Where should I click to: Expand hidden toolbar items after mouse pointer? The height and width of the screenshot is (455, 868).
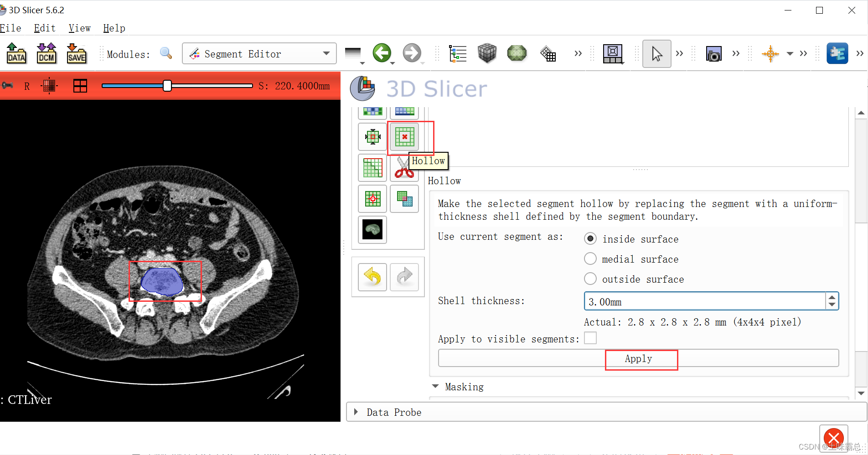tap(679, 54)
